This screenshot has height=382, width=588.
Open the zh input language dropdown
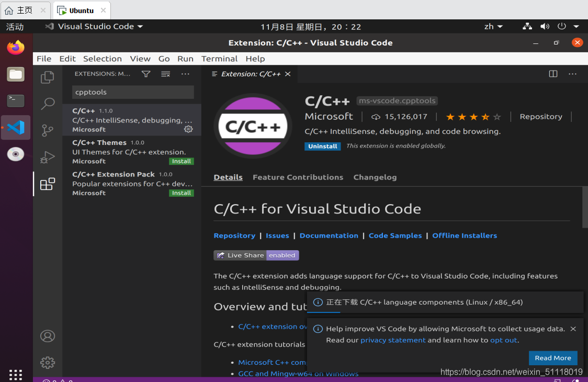coord(493,26)
